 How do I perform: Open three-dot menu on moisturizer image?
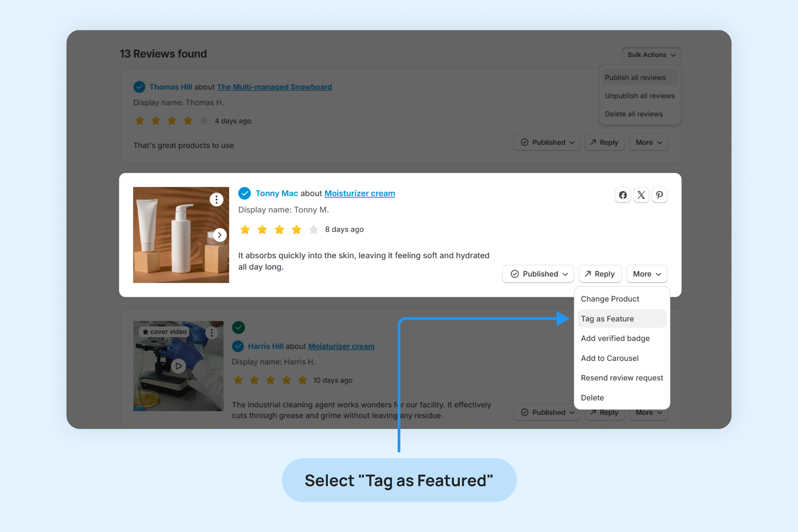coord(216,199)
